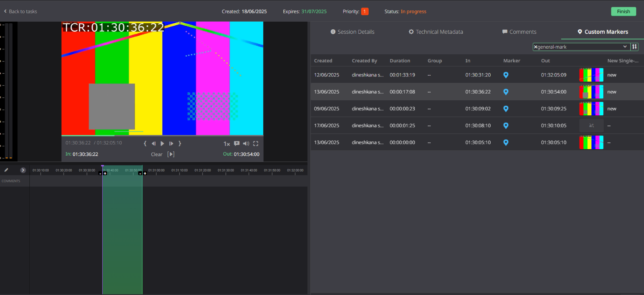This screenshot has width=644, height=295.
Task: Set the in point with opening brace icon
Action: [x=145, y=143]
